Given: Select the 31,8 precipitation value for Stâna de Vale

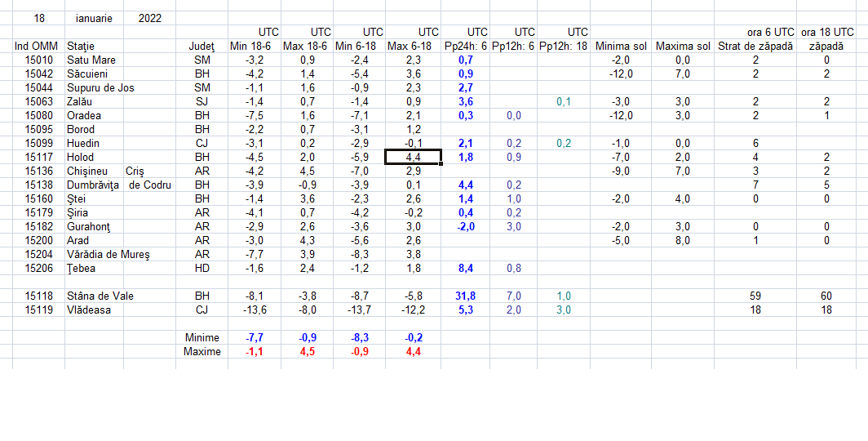Looking at the screenshot, I should click(466, 296).
